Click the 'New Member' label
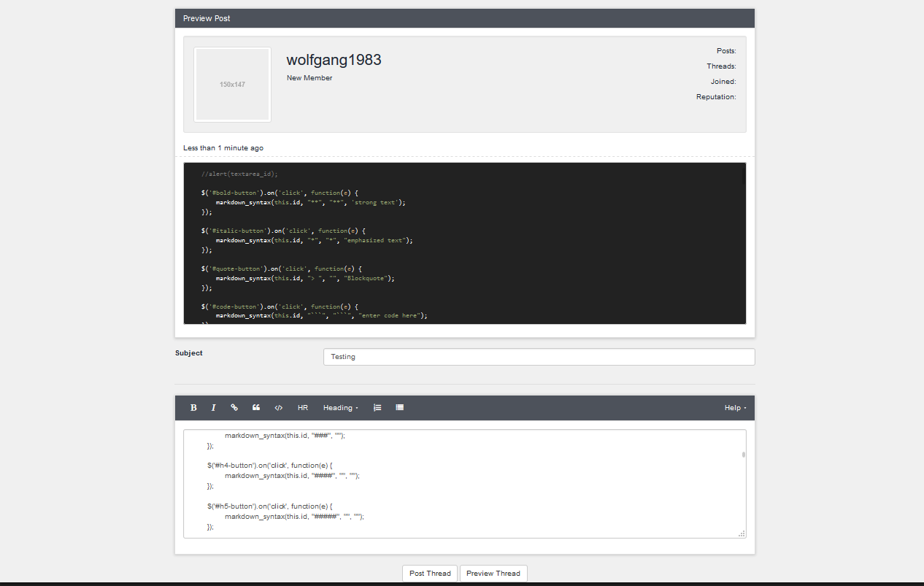This screenshot has width=924, height=586. pyautogui.click(x=309, y=78)
